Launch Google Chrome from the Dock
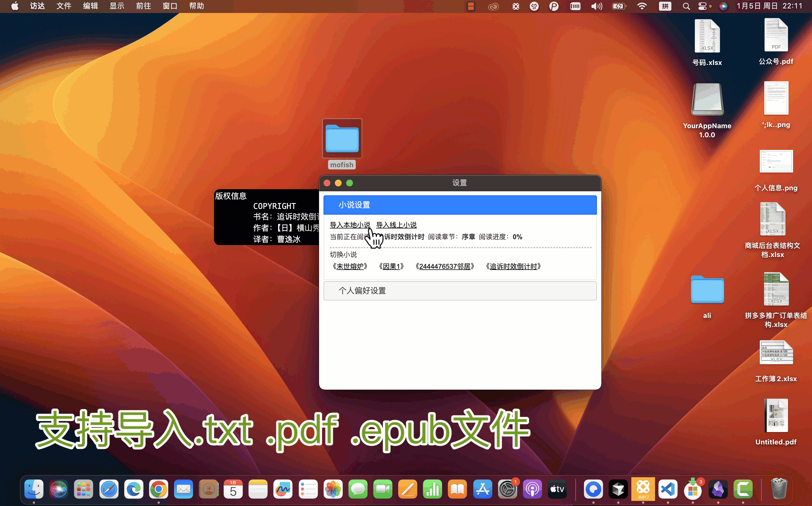Viewport: 812px width, 506px height. (159, 489)
